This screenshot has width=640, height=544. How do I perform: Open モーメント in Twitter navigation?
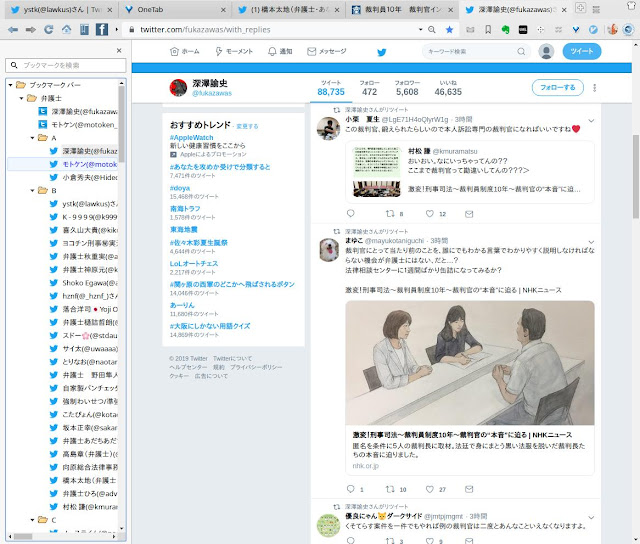[234, 51]
